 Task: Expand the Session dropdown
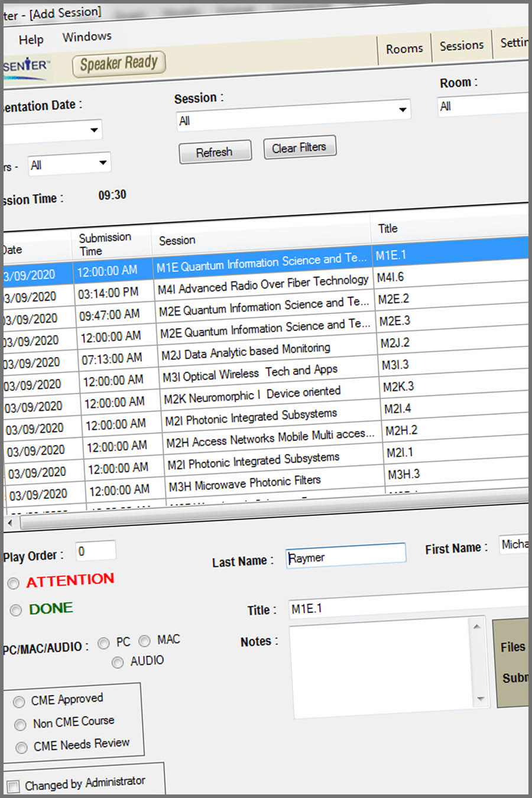pyautogui.click(x=403, y=110)
